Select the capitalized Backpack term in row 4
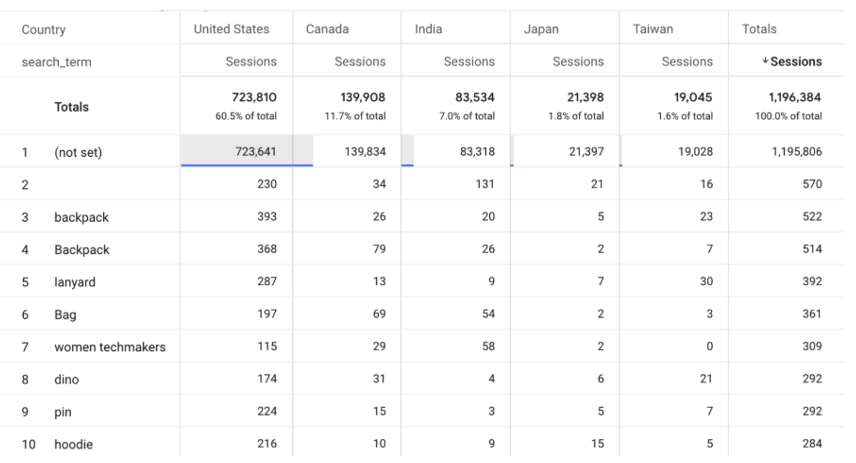 click(x=82, y=250)
